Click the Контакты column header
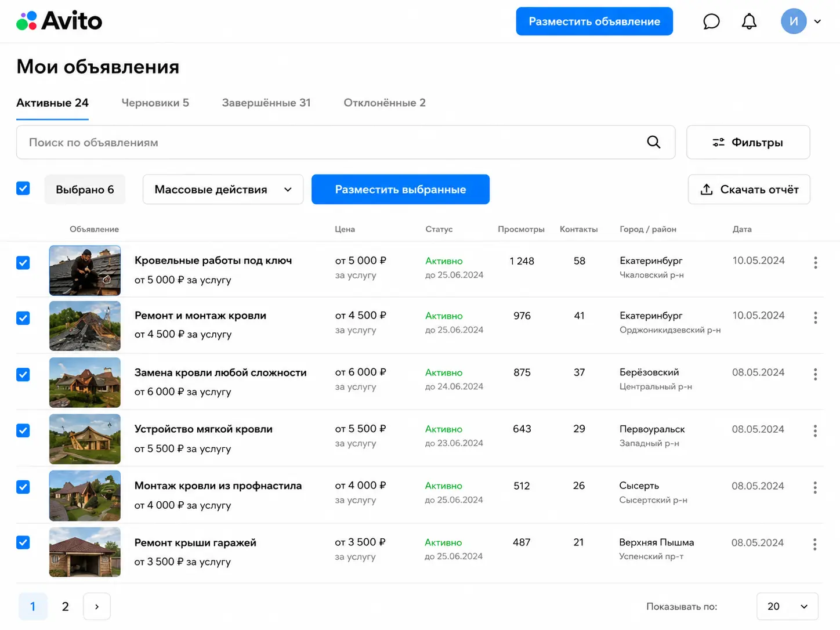This screenshot has width=840, height=630. point(578,229)
